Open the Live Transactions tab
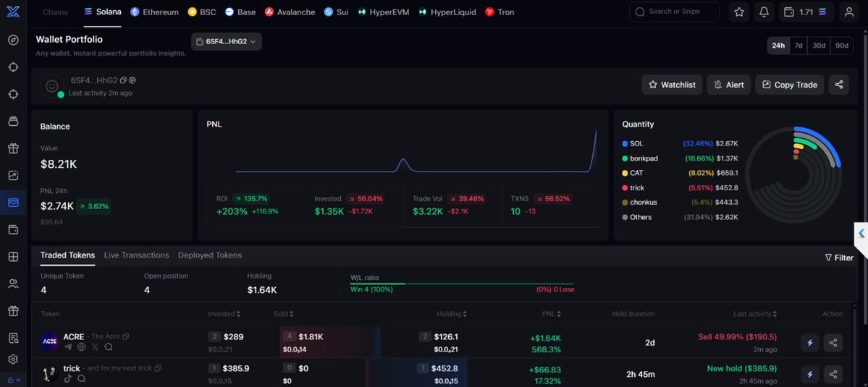868x387 pixels. tap(136, 255)
